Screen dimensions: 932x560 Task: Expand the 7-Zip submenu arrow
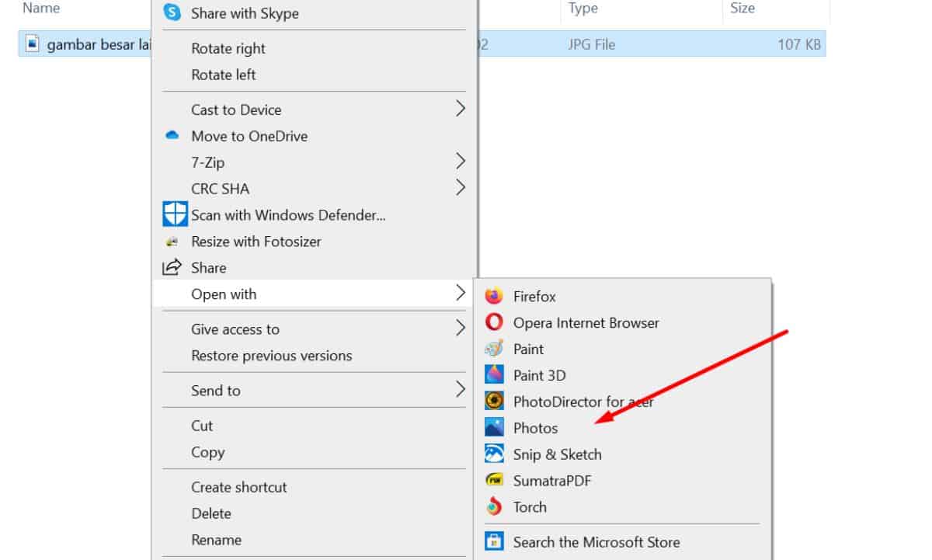(461, 162)
